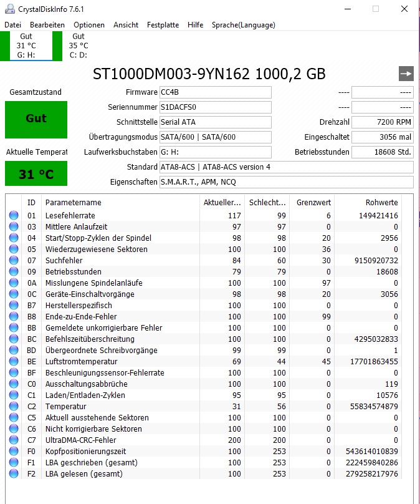The width and height of the screenshot is (420, 504).
Task: Click the Standard ATA8-ACS field
Action: coord(287,167)
